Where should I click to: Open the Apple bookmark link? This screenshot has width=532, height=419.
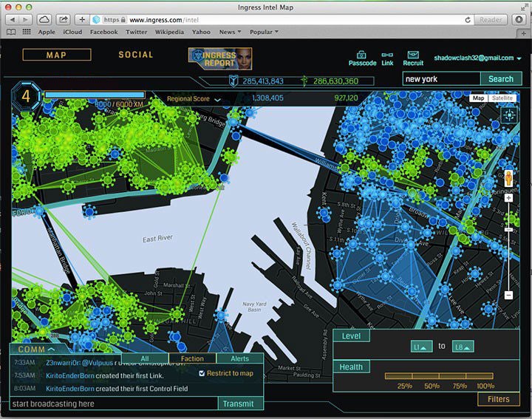point(47,32)
